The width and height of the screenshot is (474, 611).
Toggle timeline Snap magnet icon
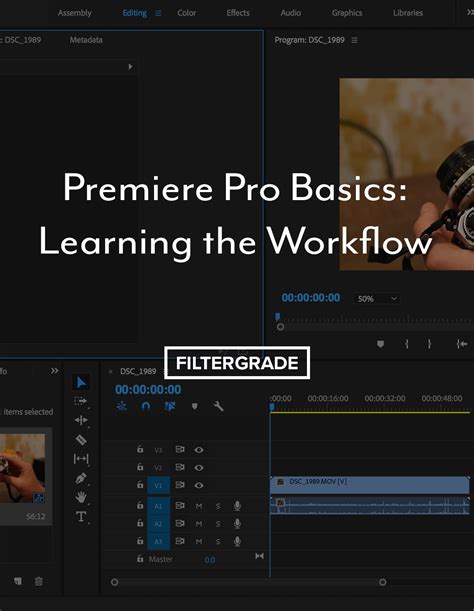(146, 407)
